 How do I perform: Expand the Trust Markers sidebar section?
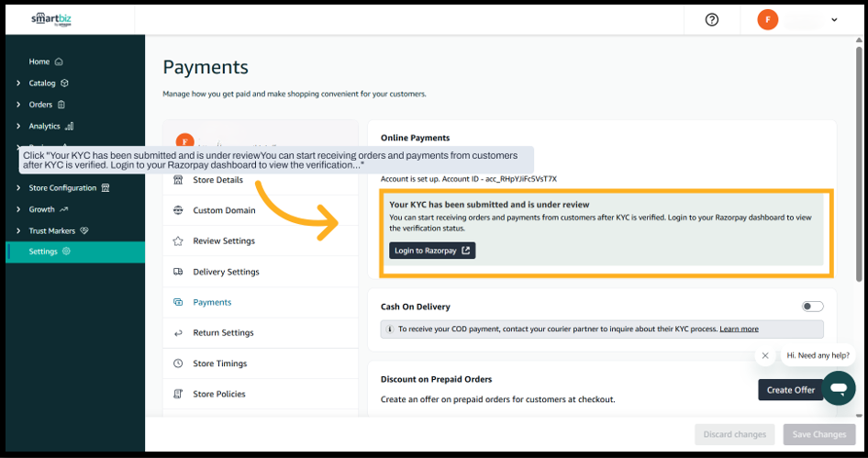tap(18, 231)
